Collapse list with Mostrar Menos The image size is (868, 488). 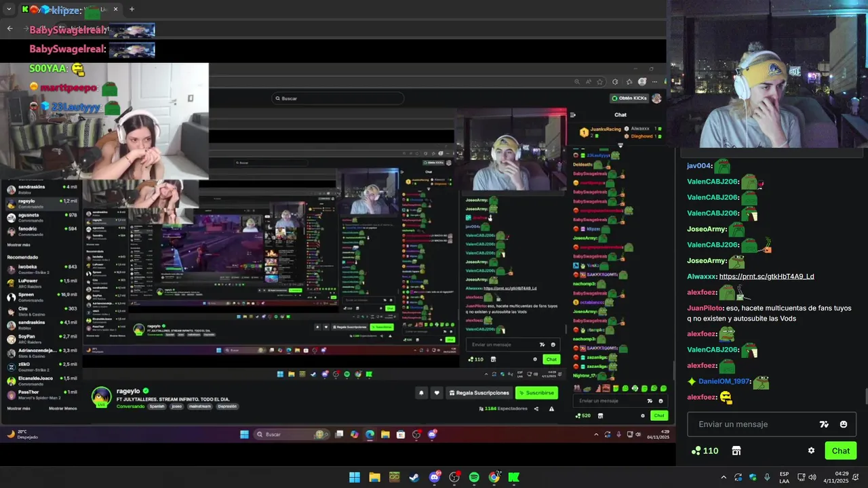(62, 409)
